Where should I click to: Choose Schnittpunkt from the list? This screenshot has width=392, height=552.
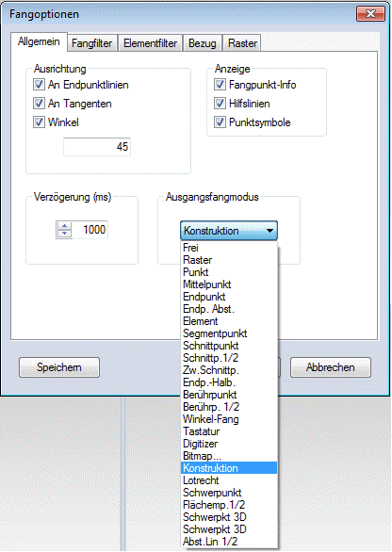click(x=229, y=346)
